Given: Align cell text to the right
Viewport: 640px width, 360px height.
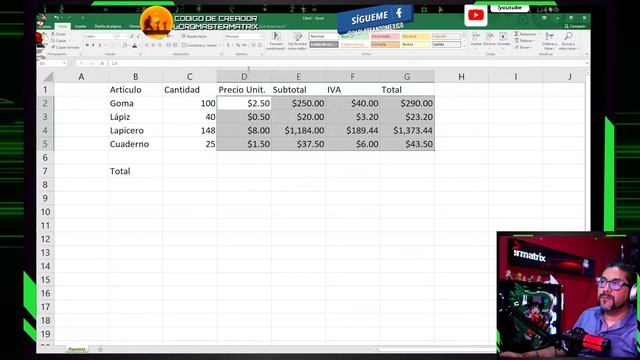Looking at the screenshot, I should point(160,45).
